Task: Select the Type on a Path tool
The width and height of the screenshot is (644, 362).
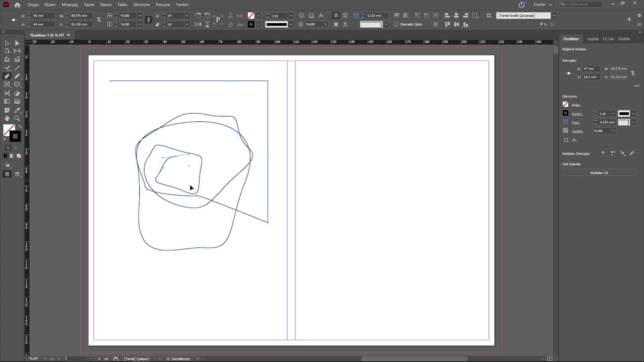Action: click(x=7, y=68)
